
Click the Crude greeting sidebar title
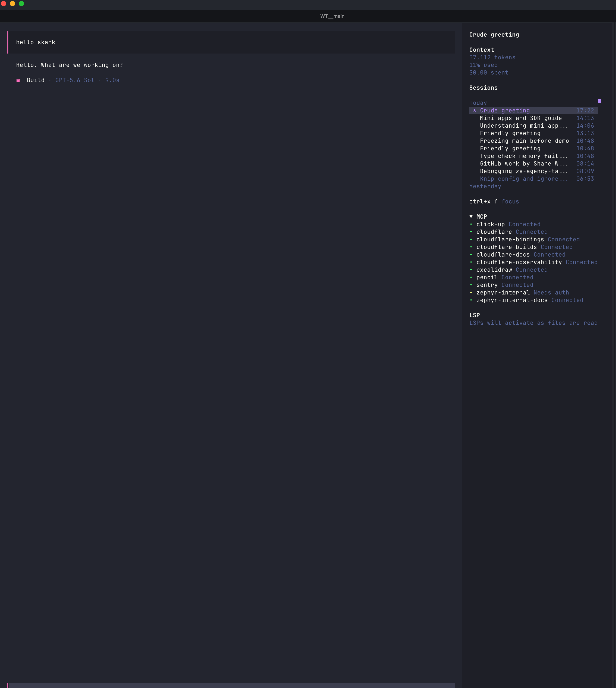pyautogui.click(x=494, y=35)
